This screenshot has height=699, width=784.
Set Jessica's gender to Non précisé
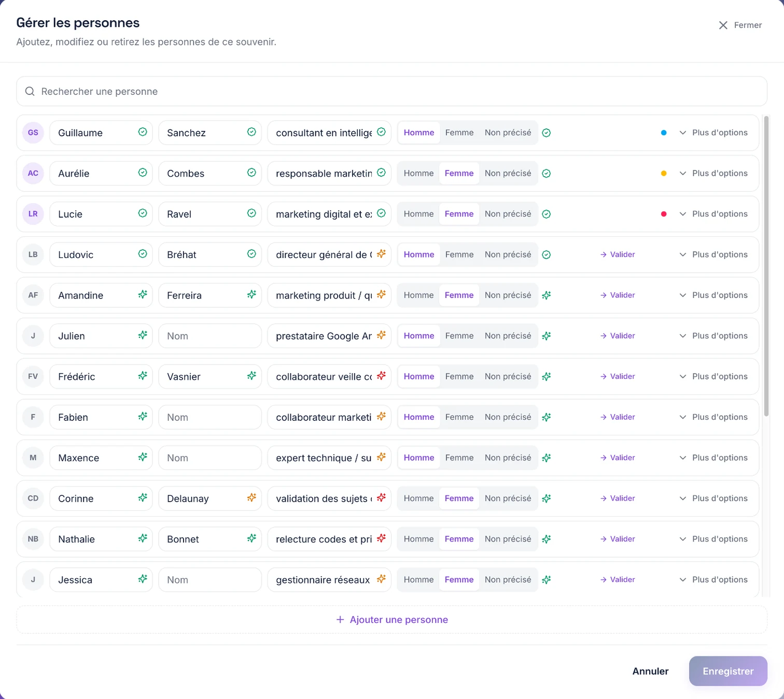(508, 579)
